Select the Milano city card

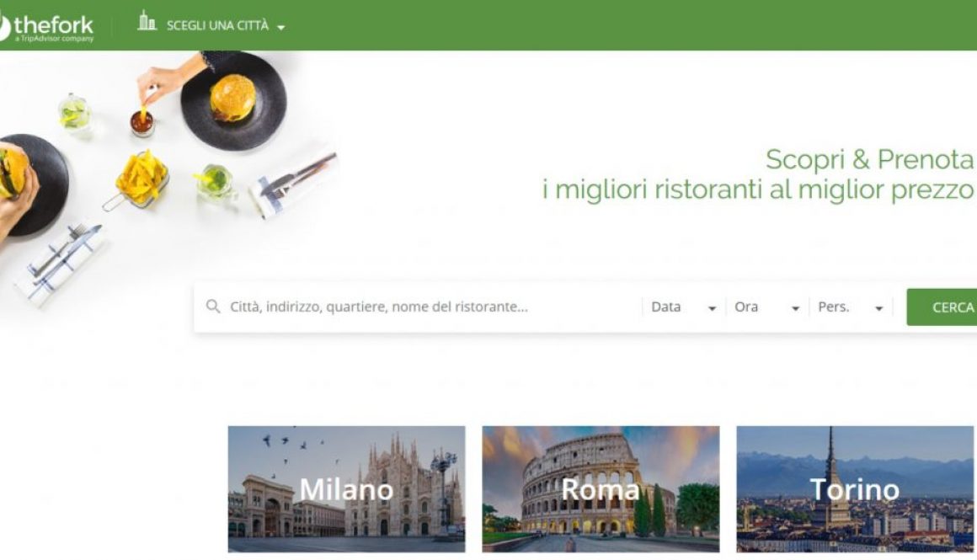point(346,489)
